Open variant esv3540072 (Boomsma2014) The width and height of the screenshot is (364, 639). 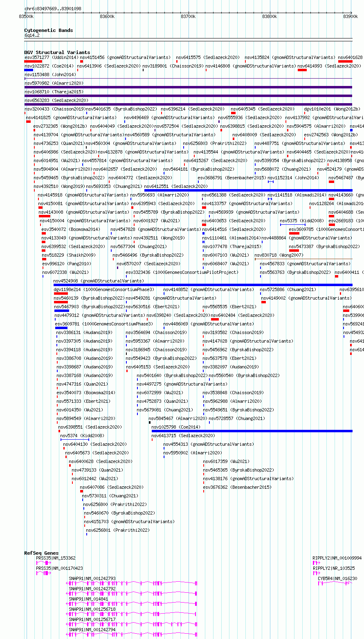click(71, 229)
